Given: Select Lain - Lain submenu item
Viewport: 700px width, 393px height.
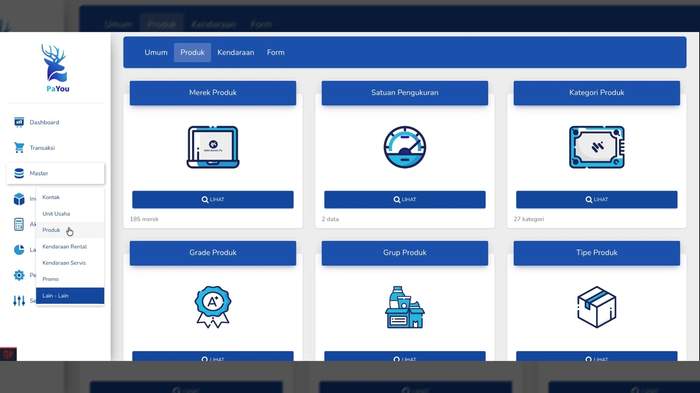Looking at the screenshot, I should [x=70, y=296].
